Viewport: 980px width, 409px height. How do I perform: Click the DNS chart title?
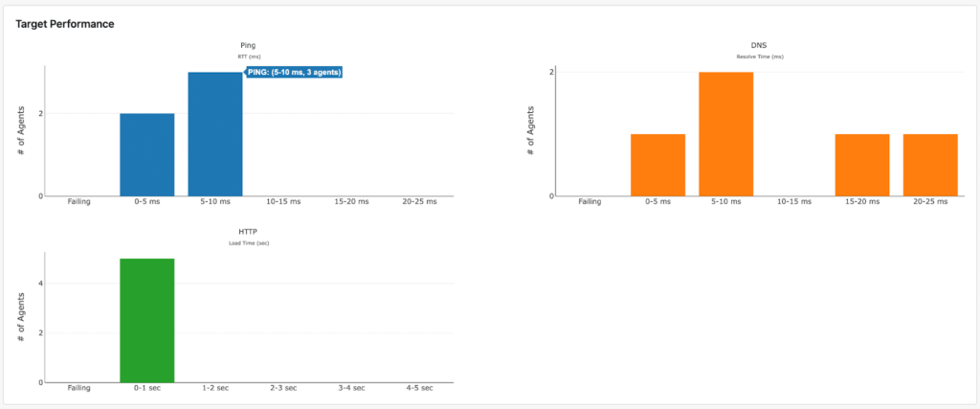(759, 45)
